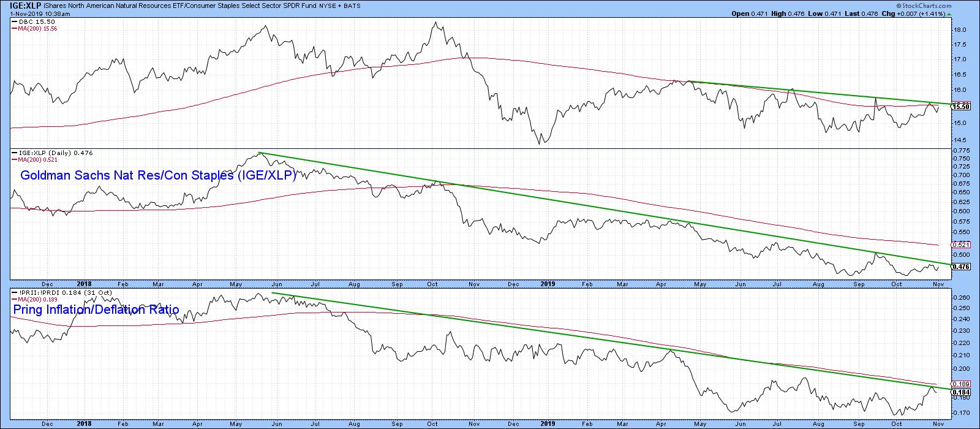Click the Pring Inflation/Deflation Ratio annotation
Screen dimensions: 980x429
tap(96, 310)
